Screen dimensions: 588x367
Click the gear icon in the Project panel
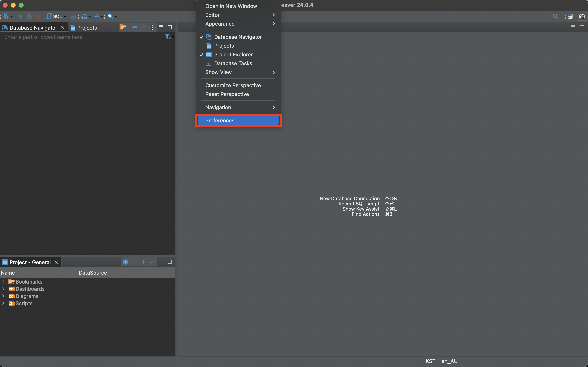(x=125, y=262)
